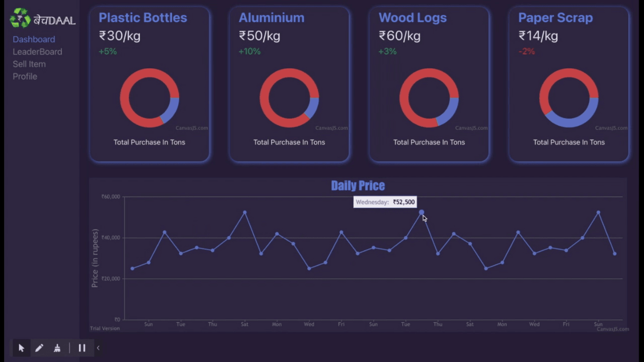Select the cursor pointer tool
The width and height of the screenshot is (644, 362).
pos(21,348)
